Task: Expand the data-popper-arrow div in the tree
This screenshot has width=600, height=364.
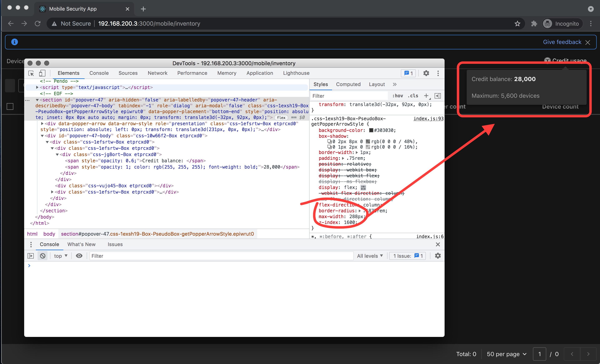Action: coord(42,123)
